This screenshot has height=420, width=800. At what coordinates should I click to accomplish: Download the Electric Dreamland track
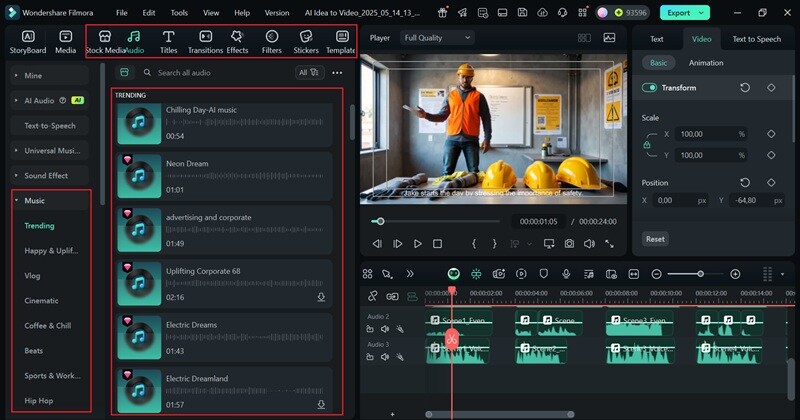click(x=321, y=404)
